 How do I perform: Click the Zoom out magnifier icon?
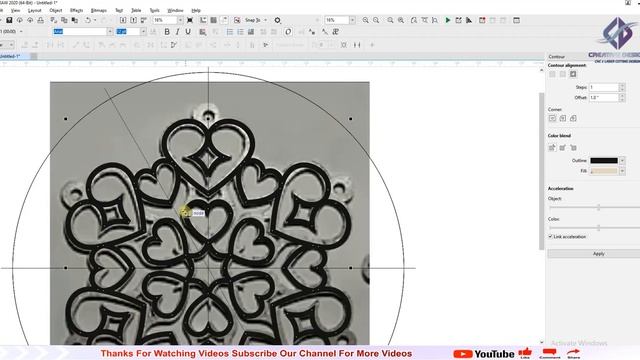tap(376, 20)
